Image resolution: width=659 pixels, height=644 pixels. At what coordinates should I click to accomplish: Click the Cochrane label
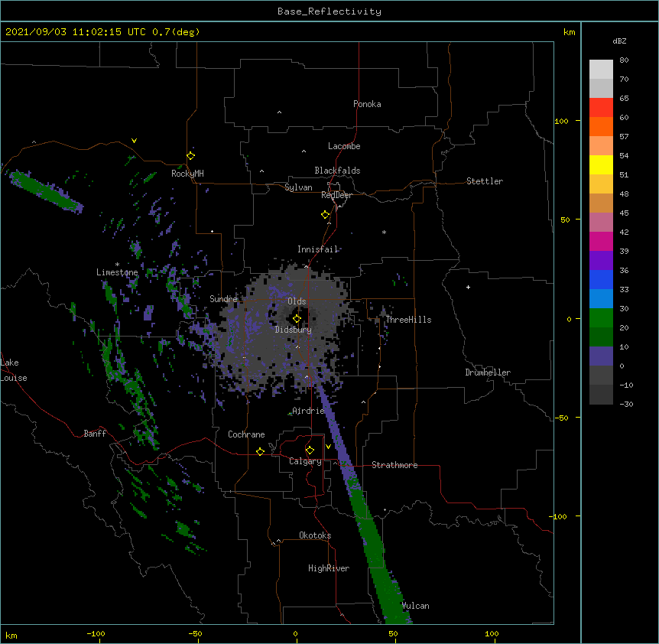[x=246, y=434]
